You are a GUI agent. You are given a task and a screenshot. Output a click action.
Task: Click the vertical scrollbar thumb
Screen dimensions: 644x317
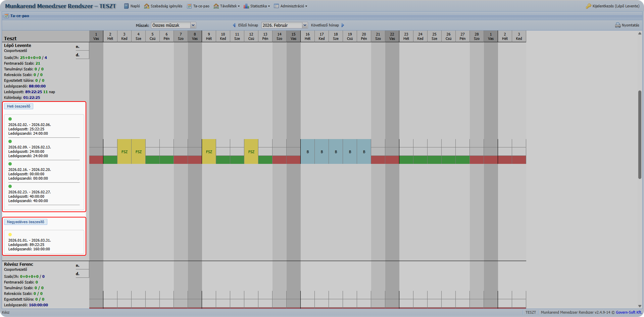pyautogui.click(x=640, y=134)
